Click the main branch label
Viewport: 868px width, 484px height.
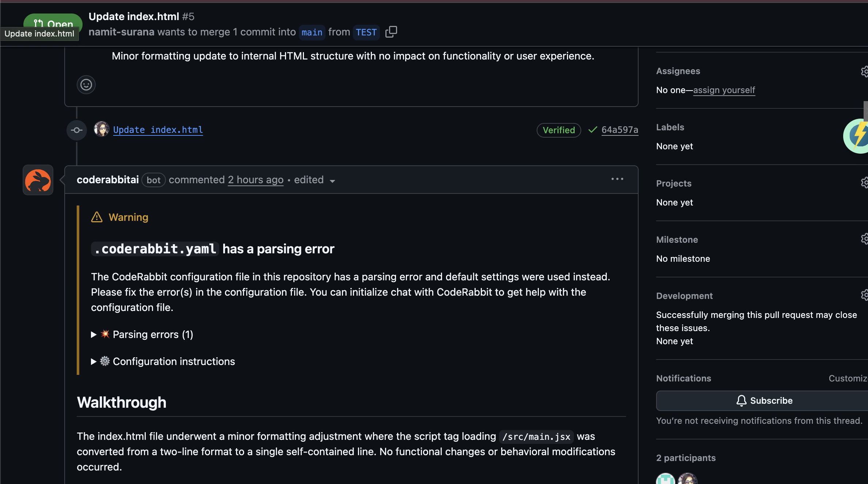click(x=312, y=32)
